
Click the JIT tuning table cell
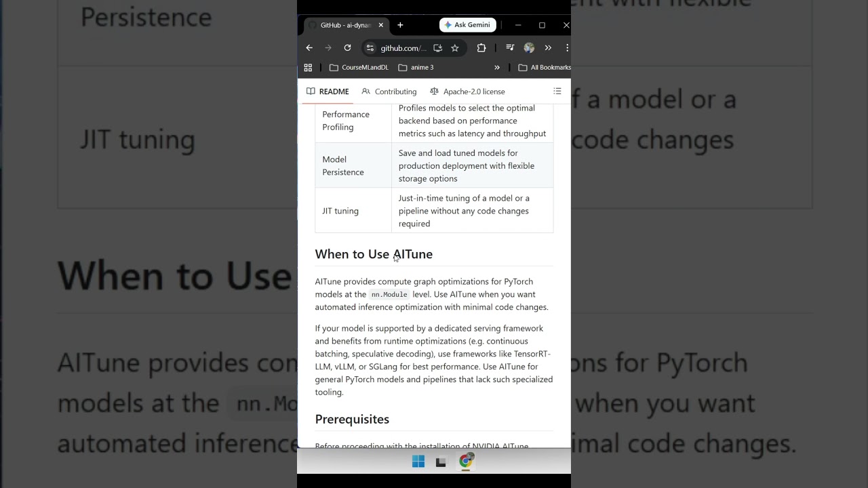pos(353,211)
